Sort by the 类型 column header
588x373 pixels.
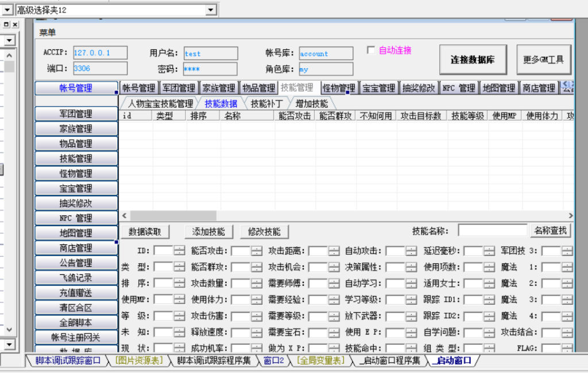point(169,116)
